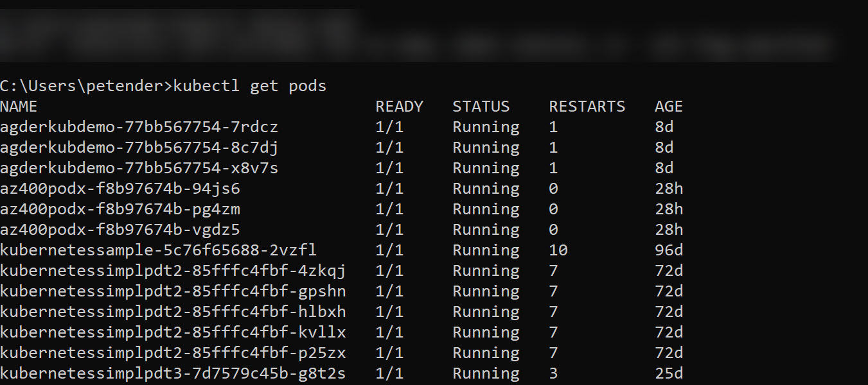
Task: Click the READY column header
Action: coord(399,107)
